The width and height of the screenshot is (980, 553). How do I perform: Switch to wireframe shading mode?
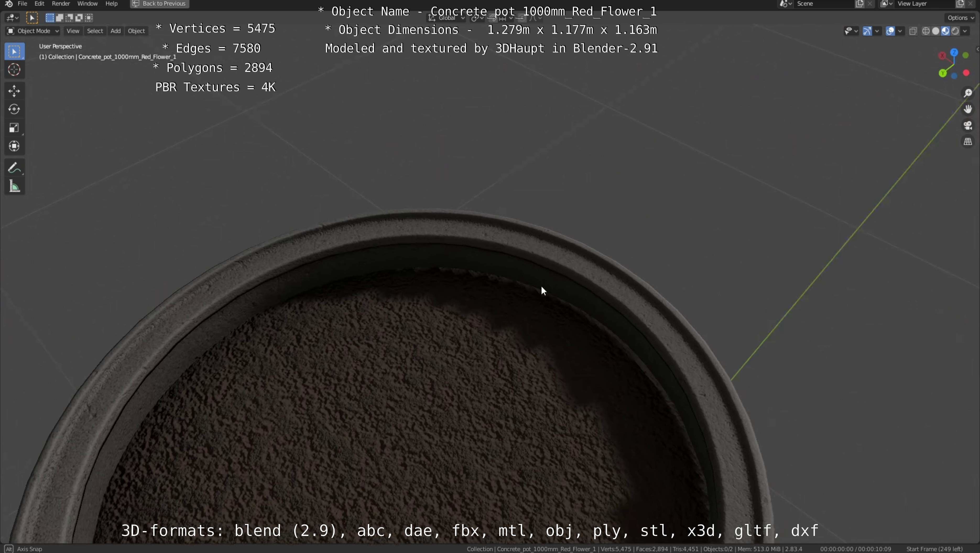click(x=926, y=31)
